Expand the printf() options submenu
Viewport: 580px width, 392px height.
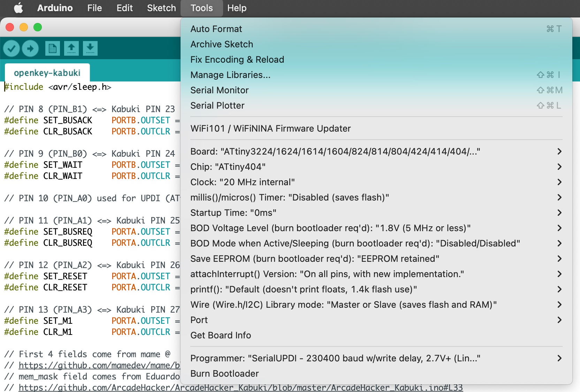pos(376,289)
